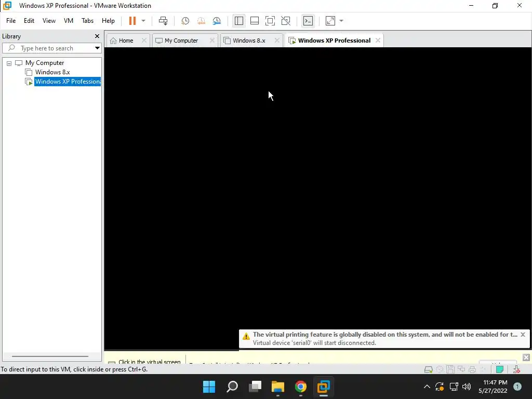
Task: Take a snapshot of this VM
Action: pyautogui.click(x=185, y=21)
